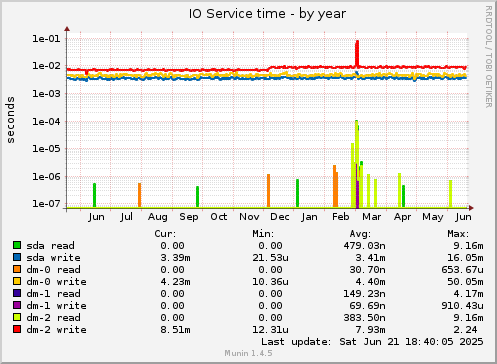This screenshot has height=364, width=497.
Task: Click the dm-1 write max value 910.43u
Action: [462, 306]
